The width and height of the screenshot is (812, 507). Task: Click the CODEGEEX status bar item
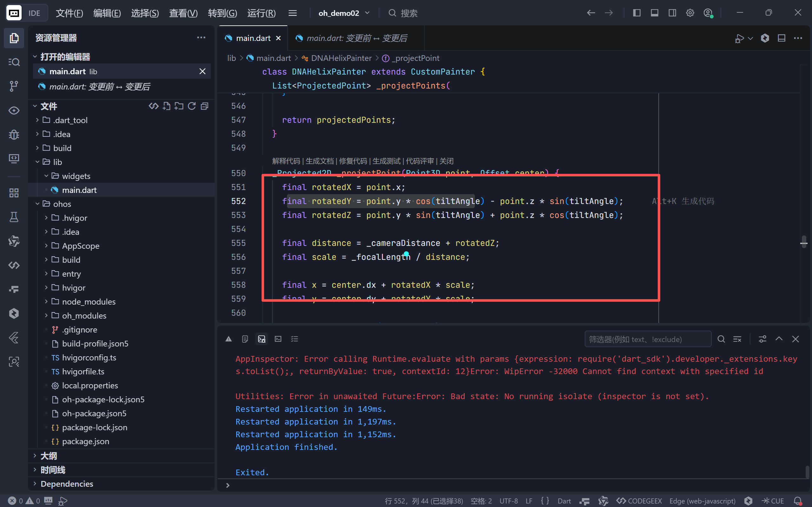[x=639, y=501]
